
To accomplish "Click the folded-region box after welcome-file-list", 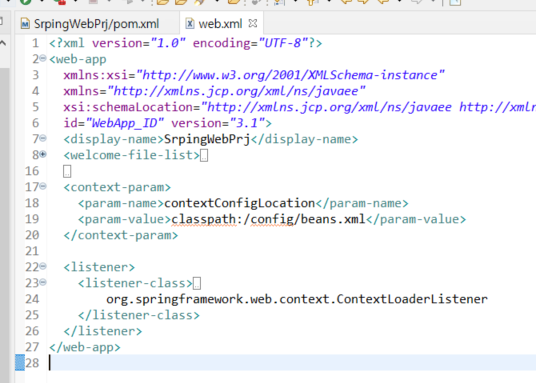I will click(x=204, y=156).
